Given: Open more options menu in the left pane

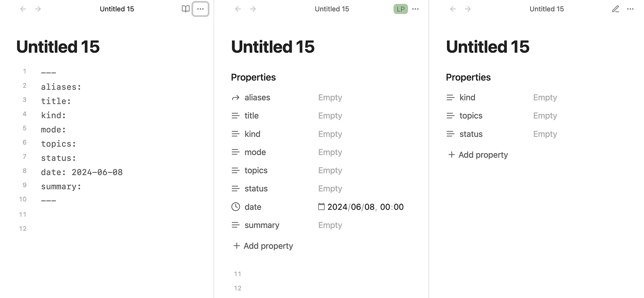Looking at the screenshot, I should [x=200, y=9].
